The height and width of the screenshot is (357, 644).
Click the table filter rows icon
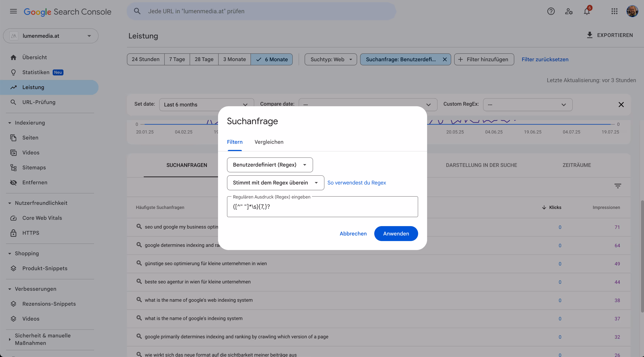coord(618,186)
